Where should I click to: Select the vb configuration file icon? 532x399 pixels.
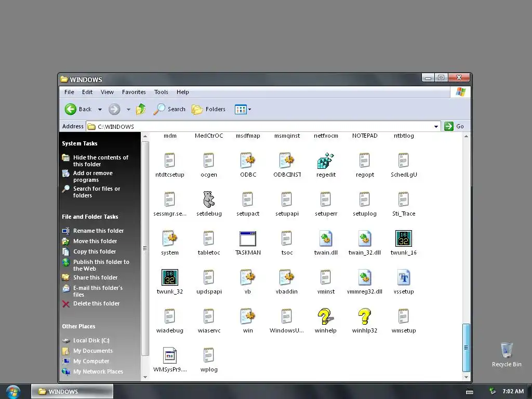pyautogui.click(x=248, y=277)
